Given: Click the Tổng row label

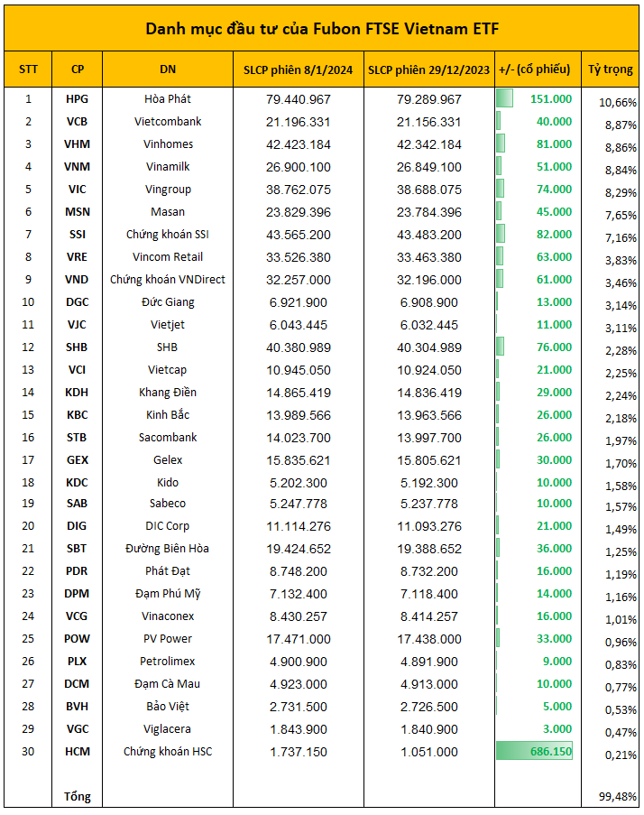Looking at the screenshot, I should 78,797.
